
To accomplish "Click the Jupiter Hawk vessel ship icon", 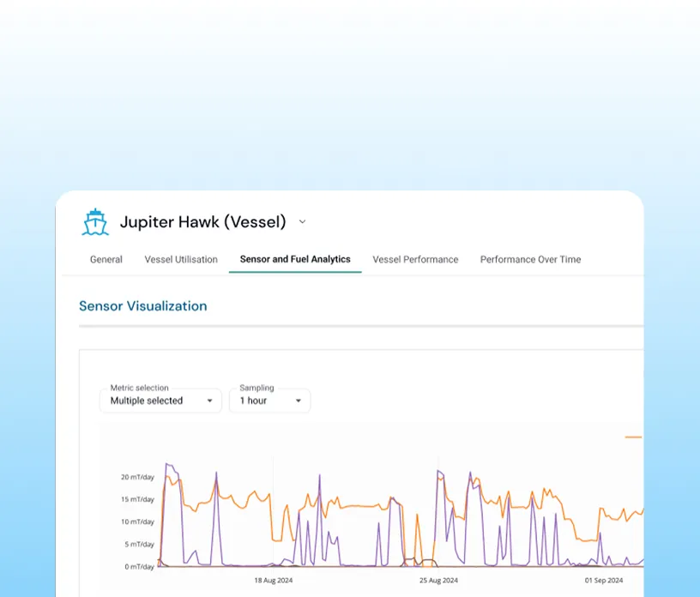I will point(95,222).
